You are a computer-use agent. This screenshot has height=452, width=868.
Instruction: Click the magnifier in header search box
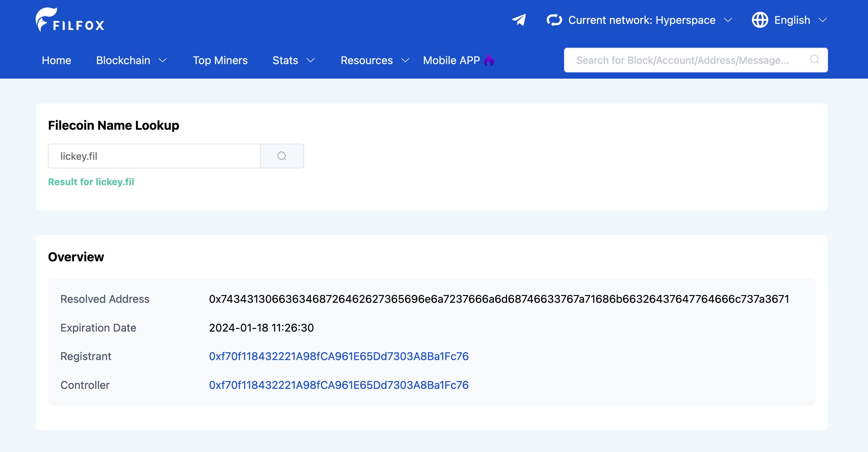point(814,59)
